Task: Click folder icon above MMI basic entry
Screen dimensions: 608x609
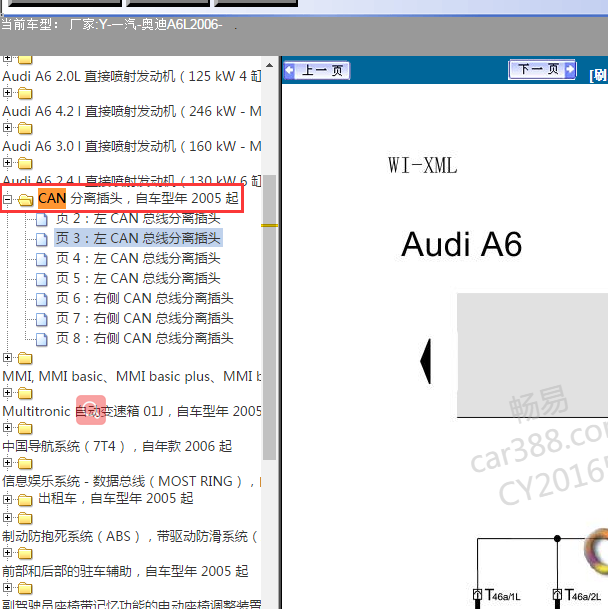Action: pos(25,358)
